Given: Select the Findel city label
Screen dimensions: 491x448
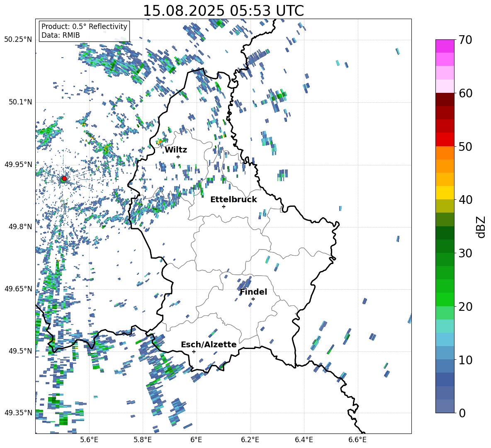Looking at the screenshot, I should [253, 292].
